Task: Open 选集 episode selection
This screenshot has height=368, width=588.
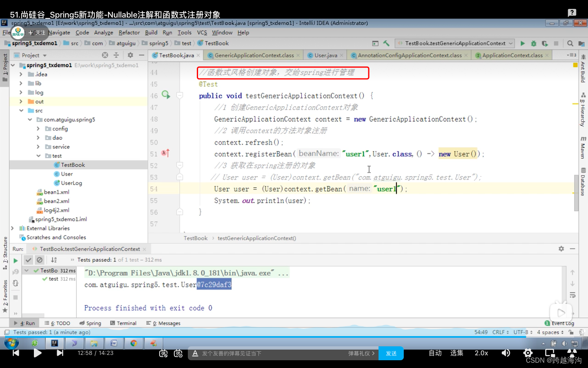Action: coord(457,353)
